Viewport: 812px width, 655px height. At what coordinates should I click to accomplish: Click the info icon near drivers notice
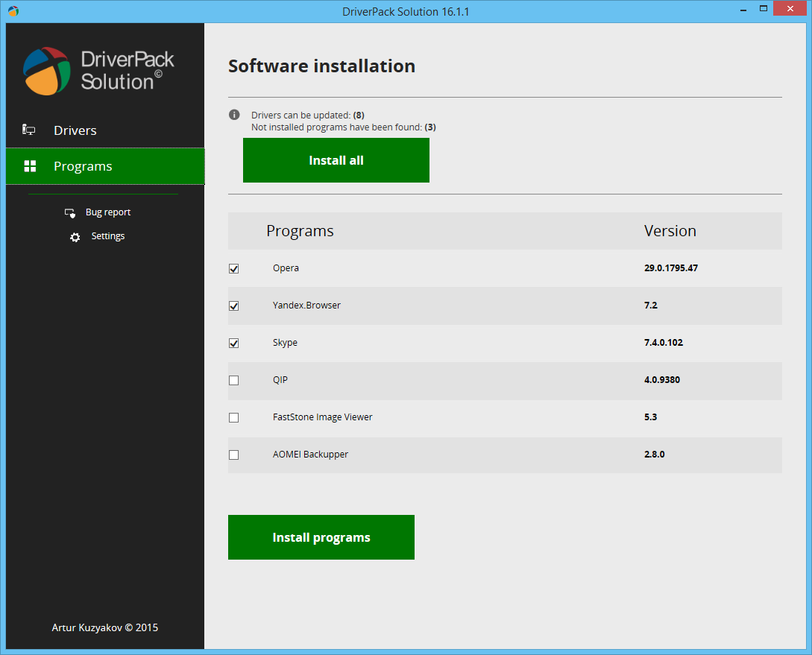click(x=234, y=115)
